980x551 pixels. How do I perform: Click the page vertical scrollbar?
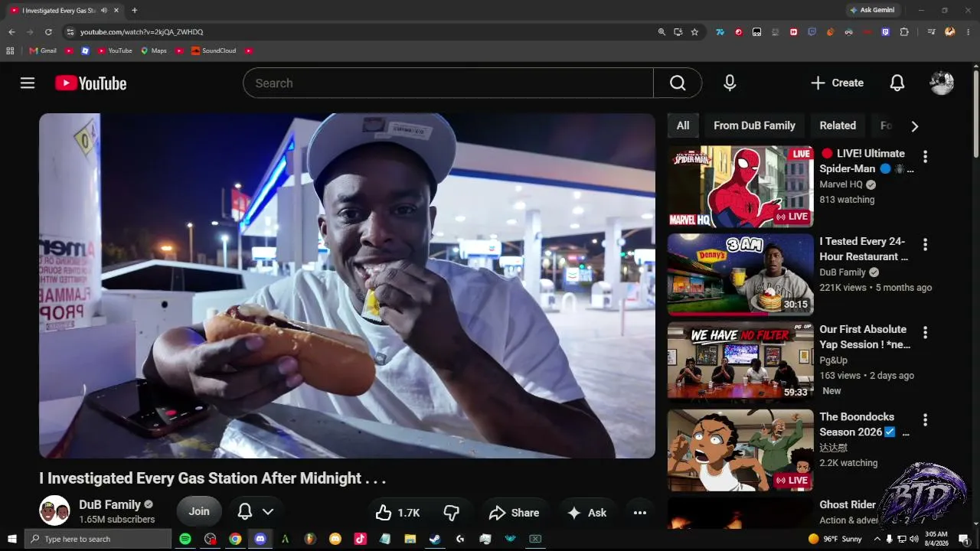[976, 115]
